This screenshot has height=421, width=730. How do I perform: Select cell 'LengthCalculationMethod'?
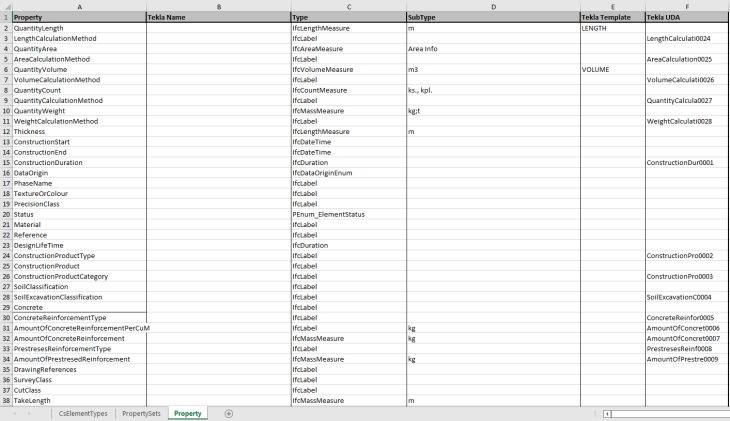pyautogui.click(x=79, y=38)
